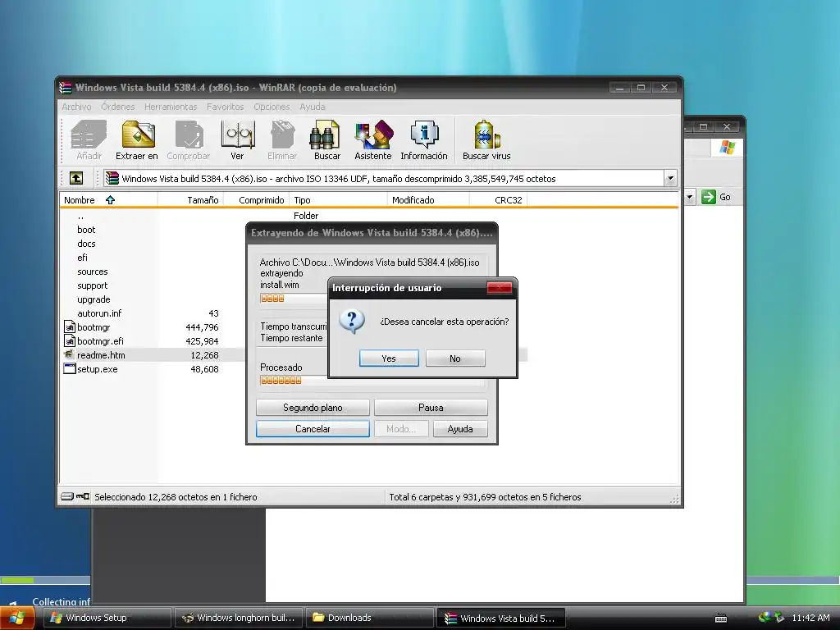Open the archive path dropdown arrow
Viewport: 840px width, 630px height.
point(670,178)
